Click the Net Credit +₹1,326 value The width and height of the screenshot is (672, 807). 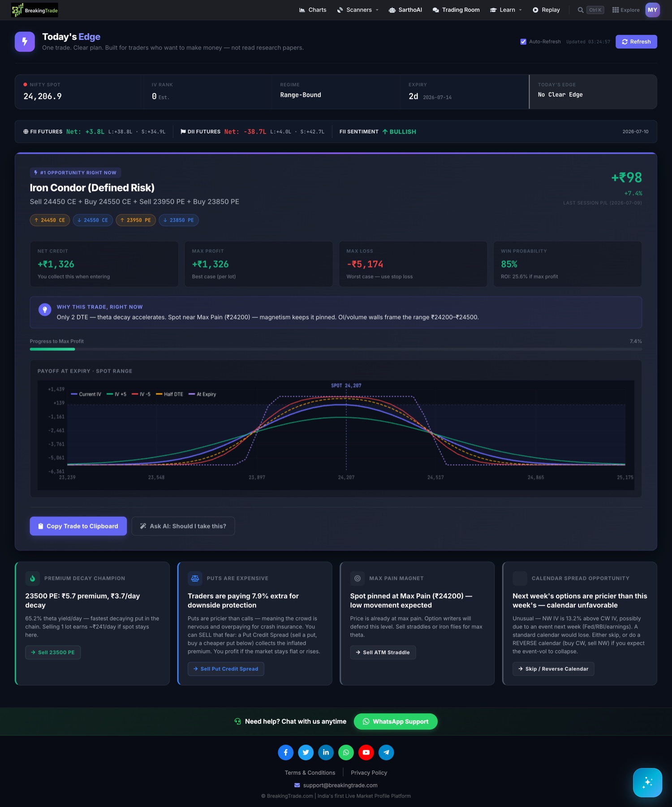click(x=56, y=264)
